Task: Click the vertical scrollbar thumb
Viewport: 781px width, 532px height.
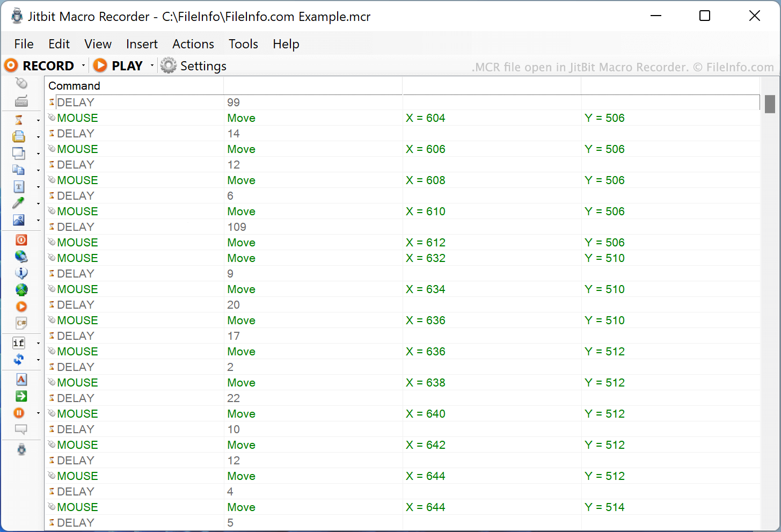Action: click(770, 104)
